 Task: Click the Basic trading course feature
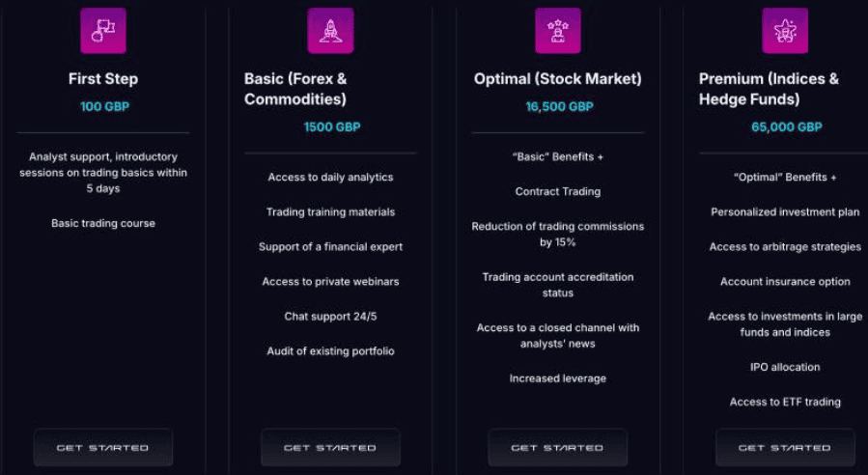[103, 224]
